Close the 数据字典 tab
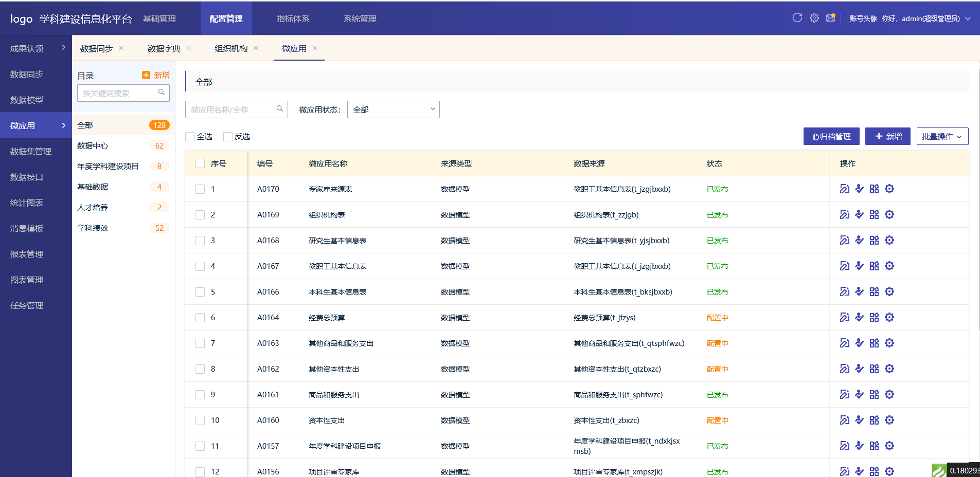This screenshot has height=477, width=980. [x=189, y=48]
